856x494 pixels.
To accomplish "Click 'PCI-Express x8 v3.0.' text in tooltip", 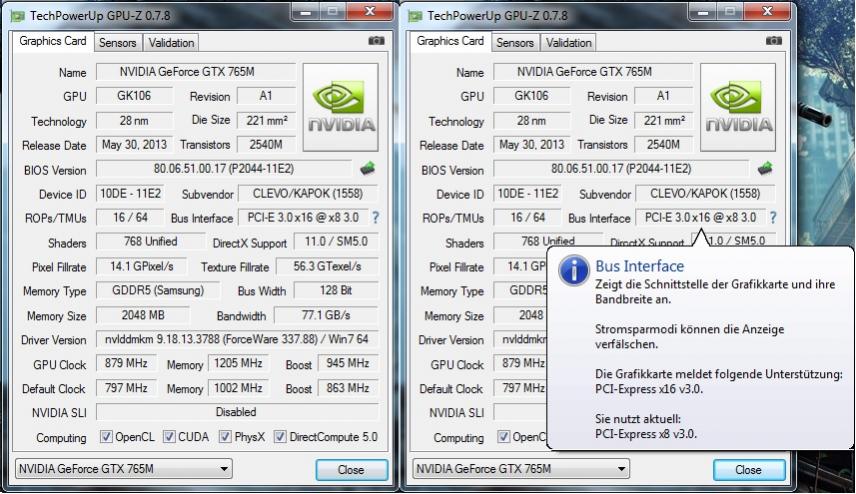I will pos(646,434).
